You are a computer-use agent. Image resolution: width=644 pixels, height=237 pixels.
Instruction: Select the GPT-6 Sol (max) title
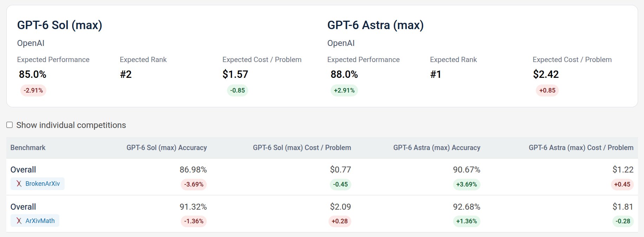click(60, 25)
